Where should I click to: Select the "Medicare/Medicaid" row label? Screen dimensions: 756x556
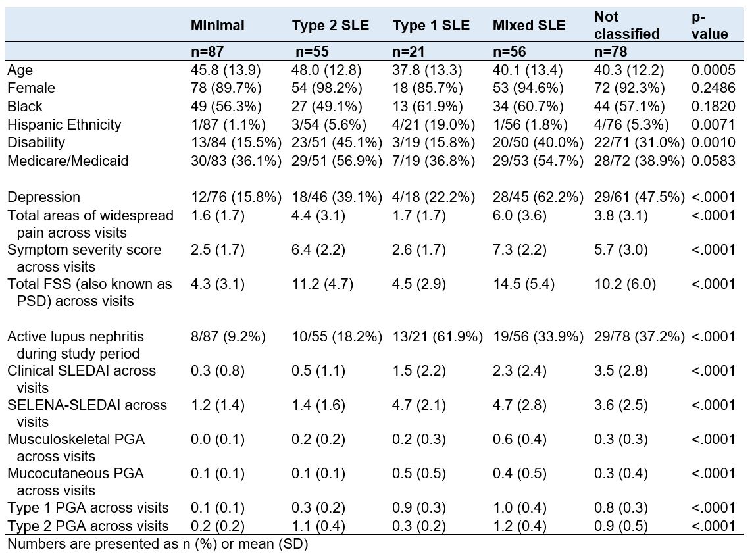[x=68, y=161]
